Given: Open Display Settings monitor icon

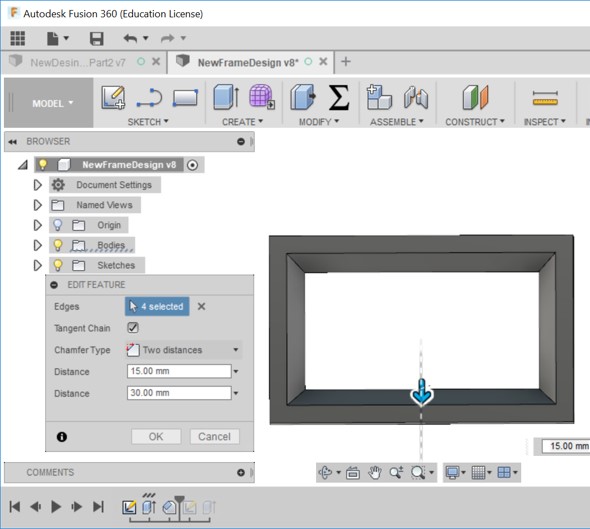Looking at the screenshot, I should tap(452, 472).
